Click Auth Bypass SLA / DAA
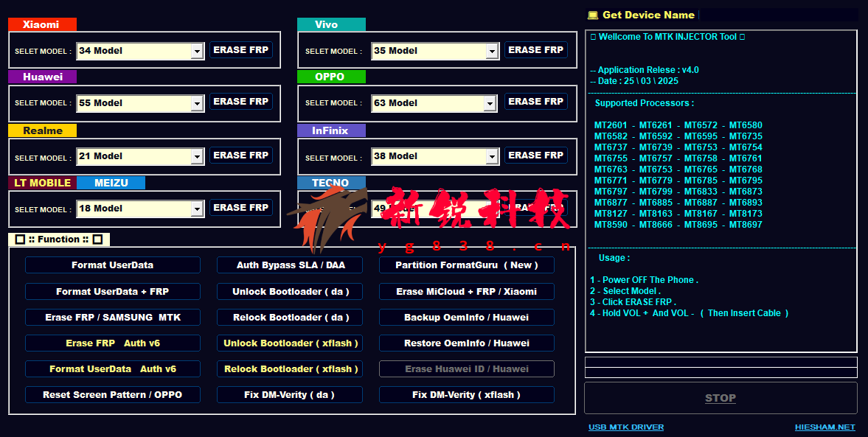The image size is (868, 437). 290,265
